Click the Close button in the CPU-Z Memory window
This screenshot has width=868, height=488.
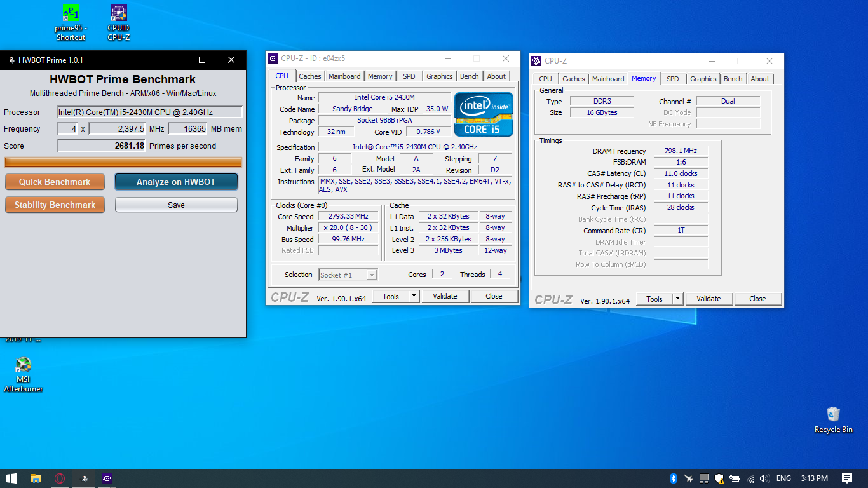(x=757, y=299)
